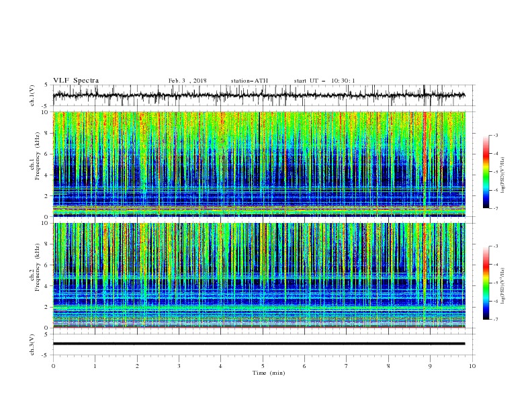Click the ch.1 "Frequency (kHz)" axis label
Image resolution: width=532 pixels, height=411 pixels.
click(38, 154)
